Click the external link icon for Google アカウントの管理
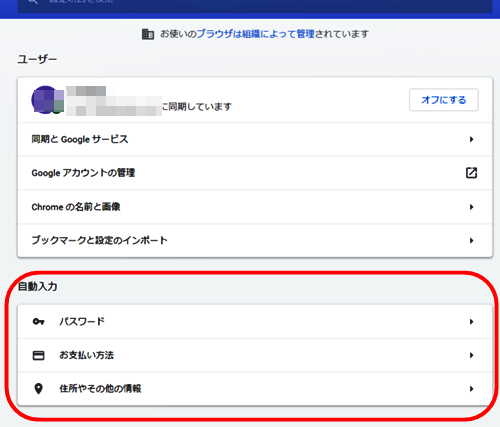500x427 pixels. click(x=471, y=173)
